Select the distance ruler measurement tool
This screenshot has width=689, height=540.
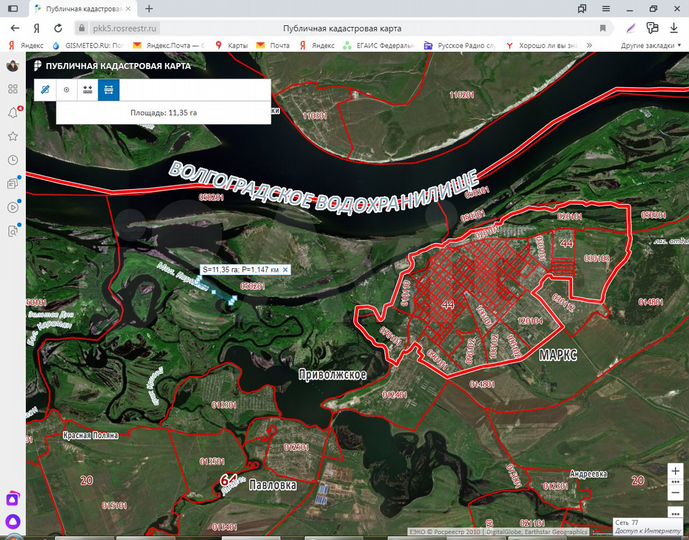tap(45, 90)
